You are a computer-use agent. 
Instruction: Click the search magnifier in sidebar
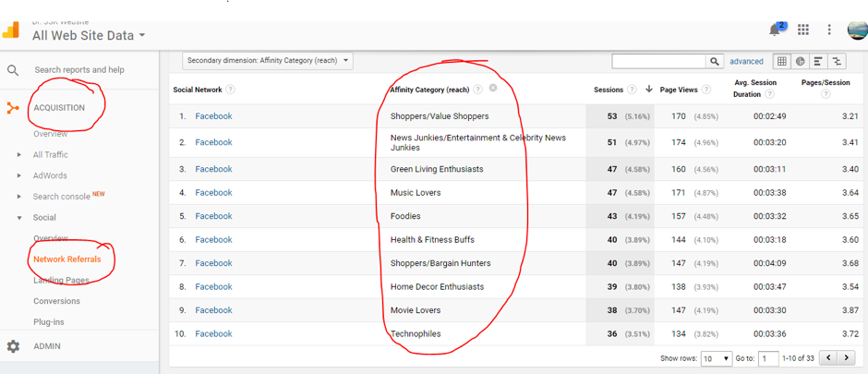[13, 69]
